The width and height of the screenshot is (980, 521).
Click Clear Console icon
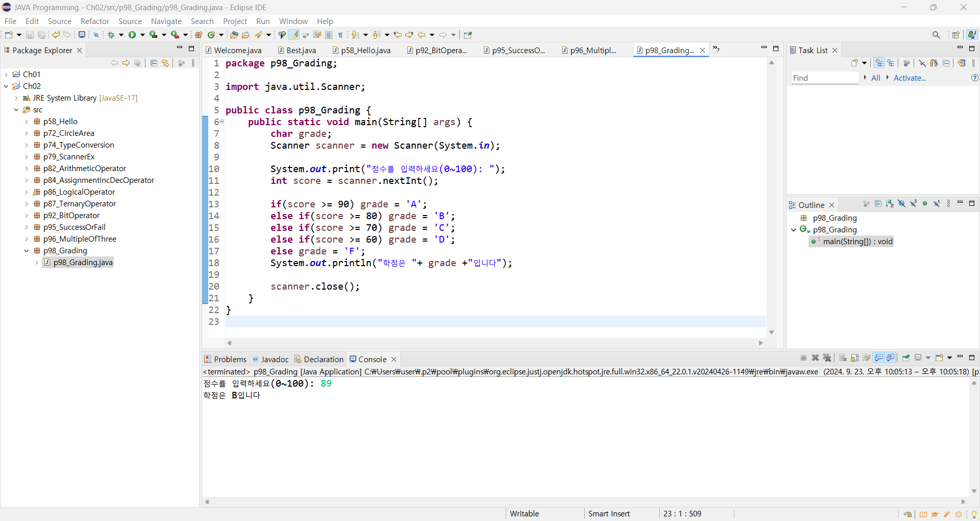[843, 358]
